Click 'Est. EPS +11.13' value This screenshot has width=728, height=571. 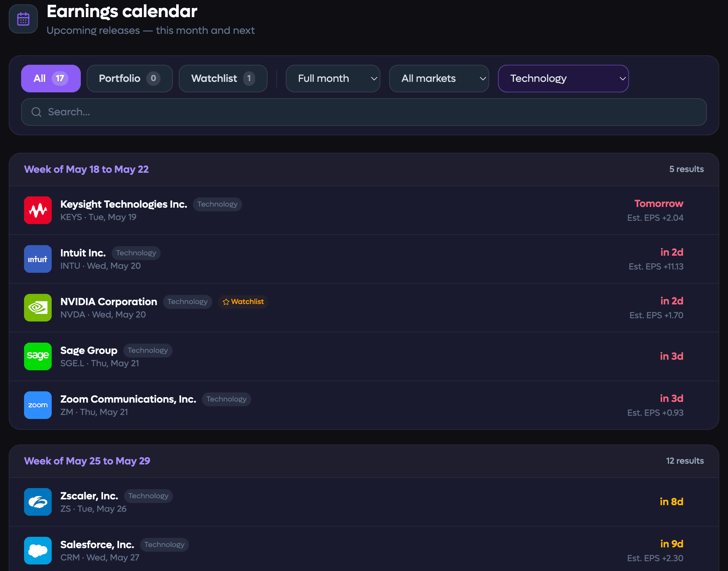click(656, 267)
